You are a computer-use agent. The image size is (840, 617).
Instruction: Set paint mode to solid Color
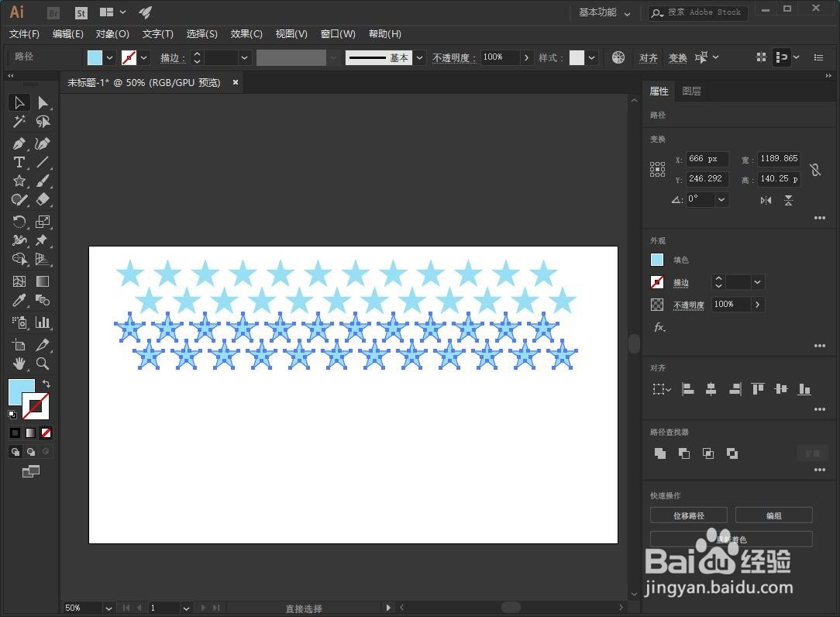coord(15,433)
